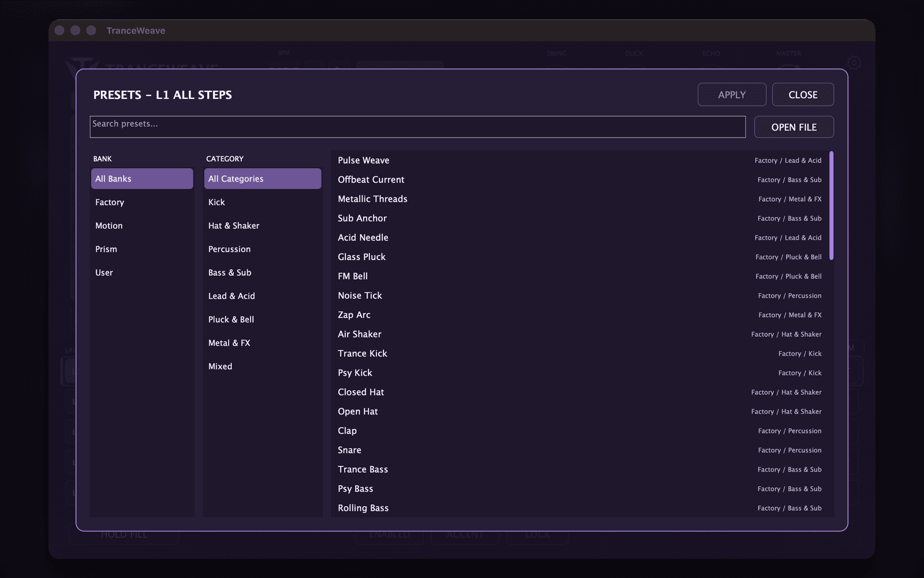Choose the Sub Anchor preset

pos(580,218)
